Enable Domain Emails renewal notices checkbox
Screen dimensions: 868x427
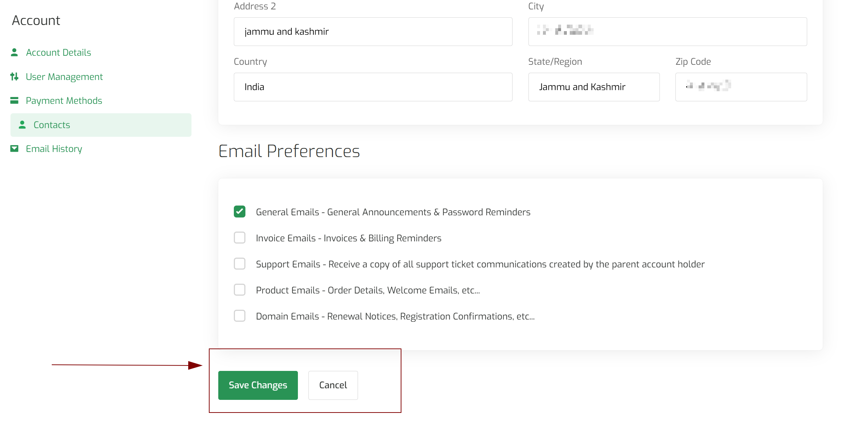coord(240,316)
